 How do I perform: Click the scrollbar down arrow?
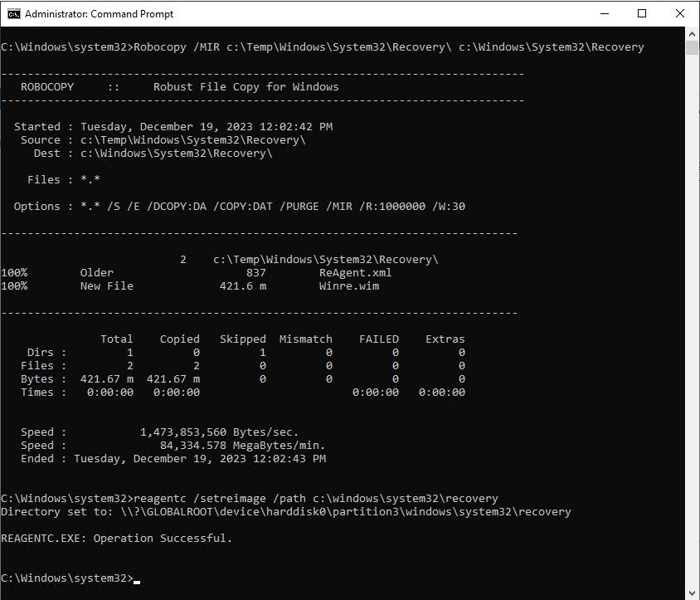[692, 593]
